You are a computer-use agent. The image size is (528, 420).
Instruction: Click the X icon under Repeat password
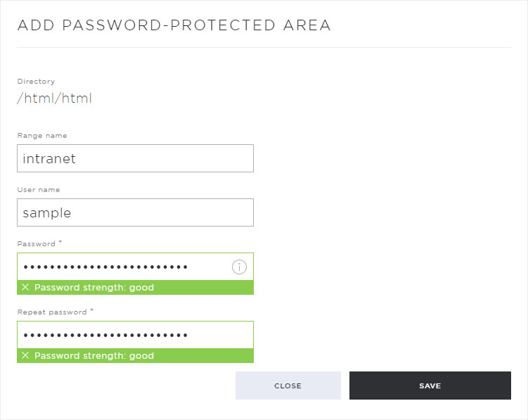25,355
